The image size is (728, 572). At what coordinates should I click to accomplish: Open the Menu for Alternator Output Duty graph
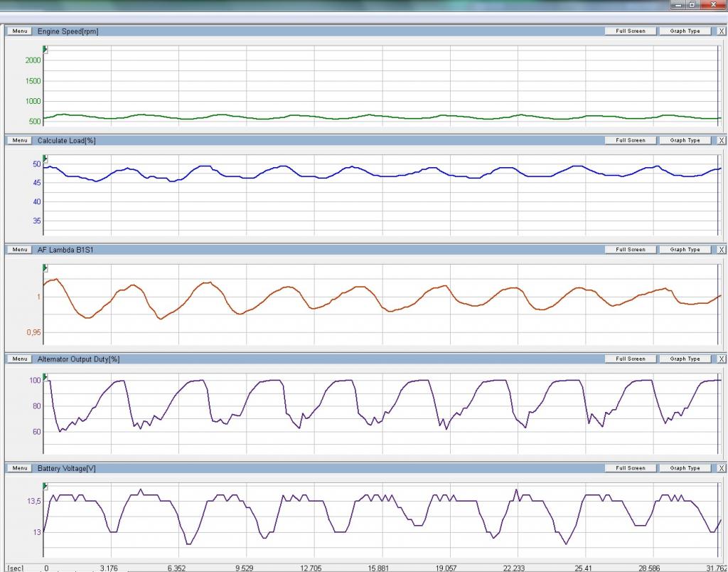pos(19,359)
